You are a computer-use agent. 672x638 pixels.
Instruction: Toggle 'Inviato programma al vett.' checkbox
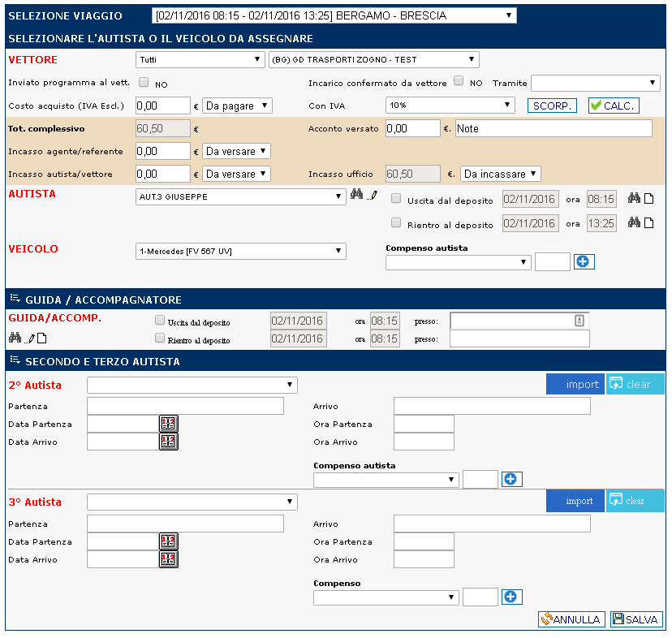(x=144, y=82)
